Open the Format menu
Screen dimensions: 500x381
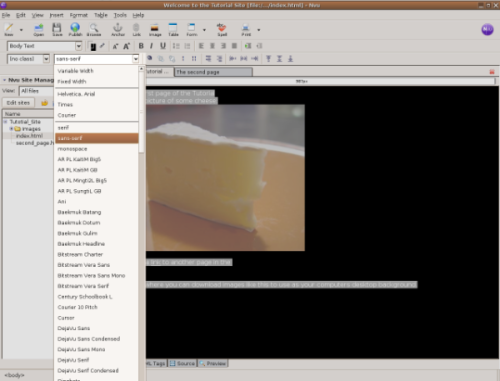point(79,15)
